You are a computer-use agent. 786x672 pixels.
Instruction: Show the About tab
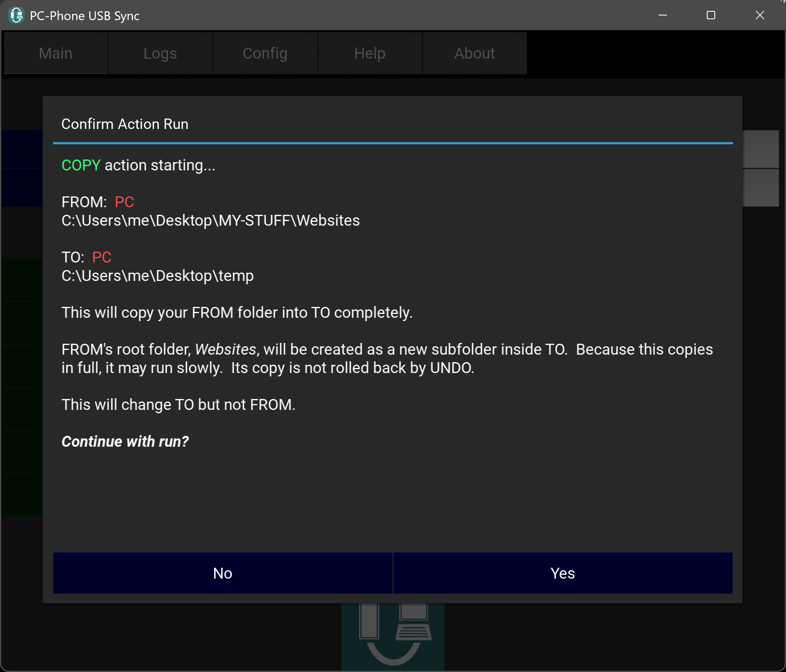474,53
